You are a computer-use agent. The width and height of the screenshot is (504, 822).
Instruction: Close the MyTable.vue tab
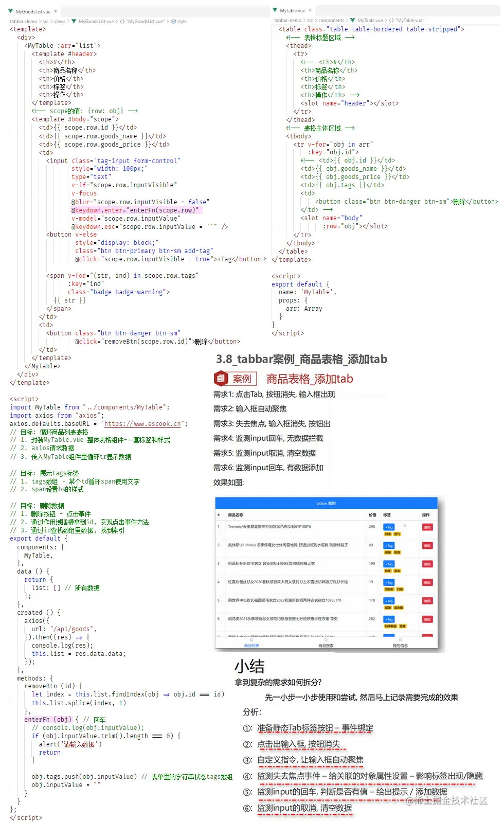(310, 10)
